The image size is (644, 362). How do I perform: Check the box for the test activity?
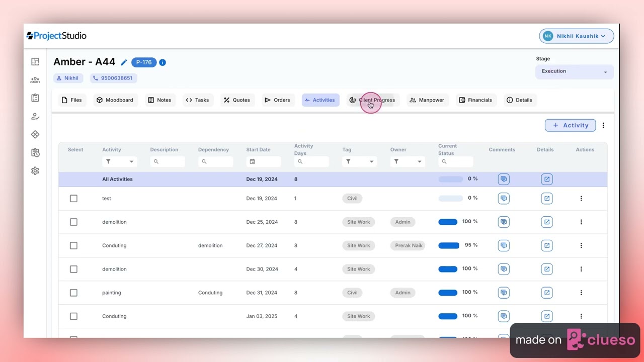click(73, 198)
